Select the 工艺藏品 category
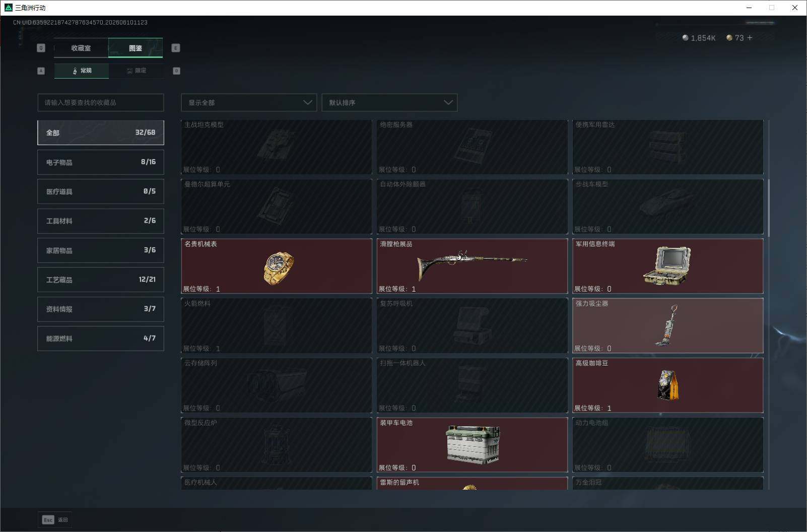 [x=101, y=280]
